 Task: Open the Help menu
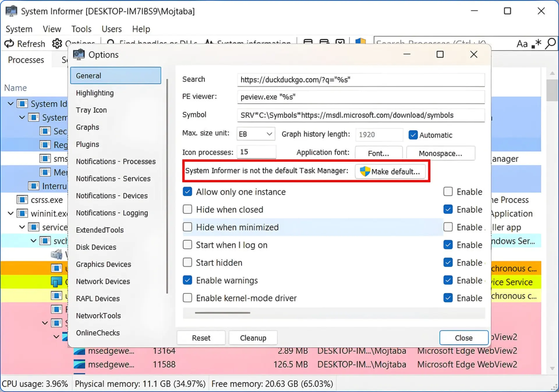tap(141, 29)
